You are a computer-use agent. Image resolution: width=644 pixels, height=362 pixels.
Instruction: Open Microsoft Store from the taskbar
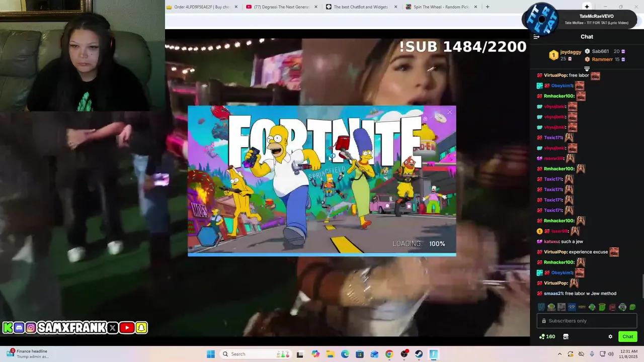coord(359,354)
